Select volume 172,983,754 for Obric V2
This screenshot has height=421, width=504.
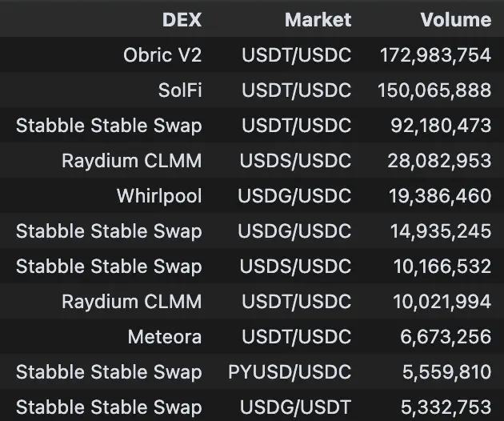pyautogui.click(x=435, y=55)
